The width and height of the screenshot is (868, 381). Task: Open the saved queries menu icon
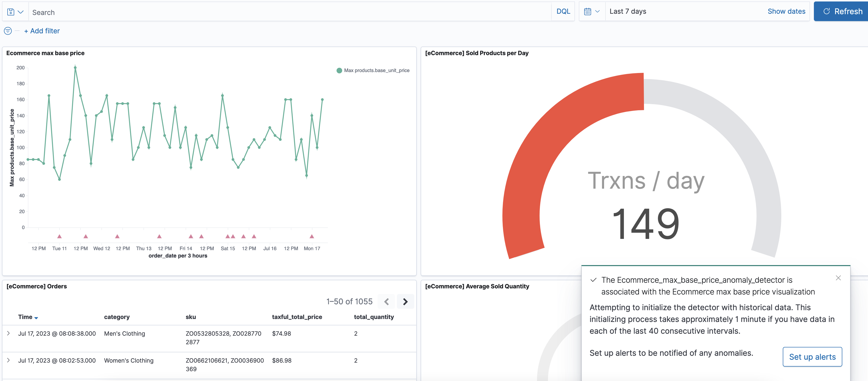coord(15,12)
